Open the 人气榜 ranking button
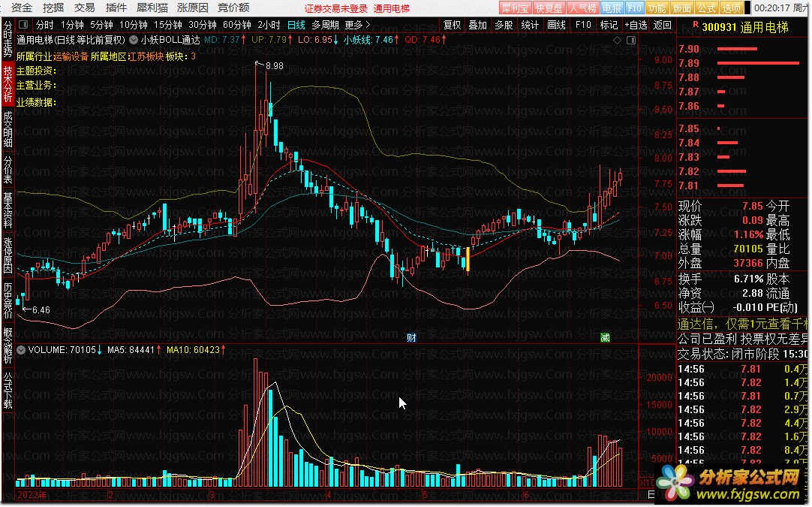Viewport: 812px width, 507px height. point(582,8)
